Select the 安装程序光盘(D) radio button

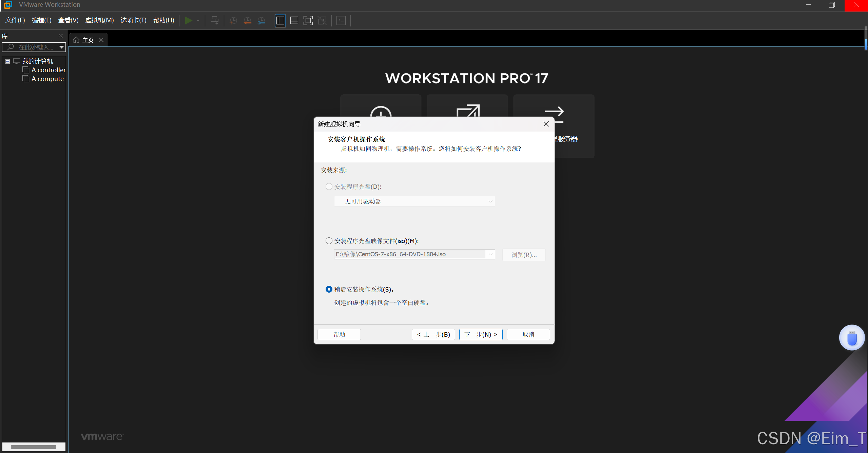pos(329,187)
